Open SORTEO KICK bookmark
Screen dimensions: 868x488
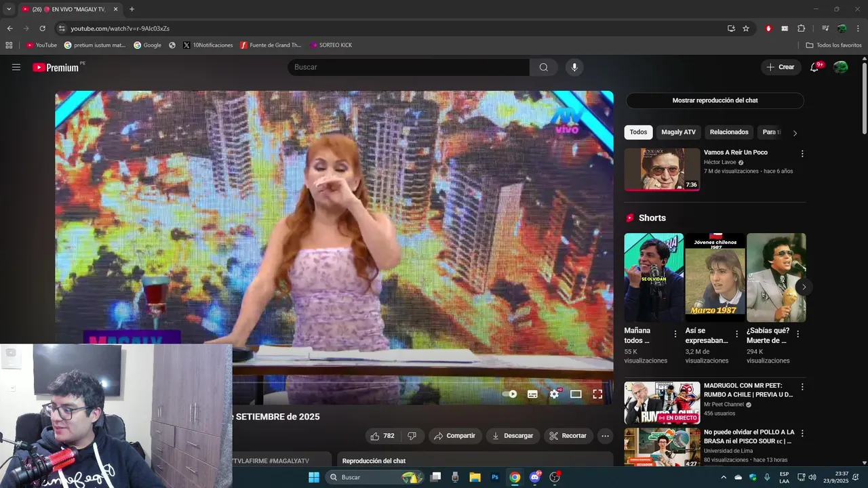331,45
